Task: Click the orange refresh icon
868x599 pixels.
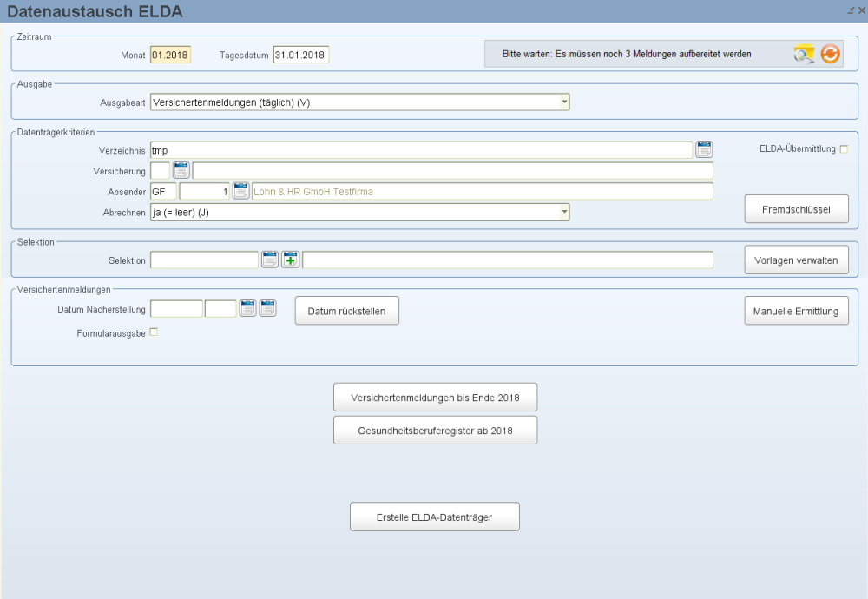Action: click(x=830, y=54)
